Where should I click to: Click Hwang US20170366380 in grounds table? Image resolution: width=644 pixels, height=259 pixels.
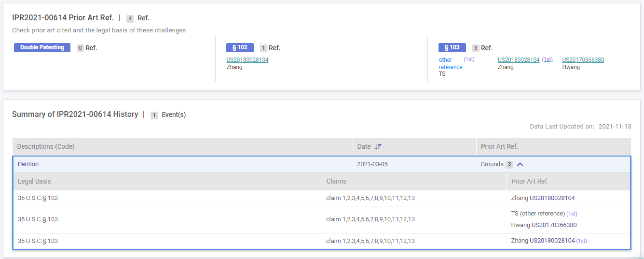coord(544,225)
